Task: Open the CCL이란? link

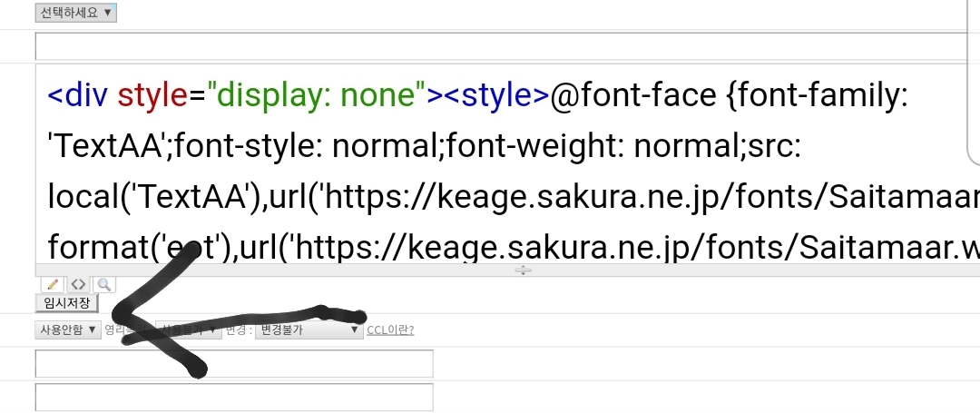Action: point(390,329)
